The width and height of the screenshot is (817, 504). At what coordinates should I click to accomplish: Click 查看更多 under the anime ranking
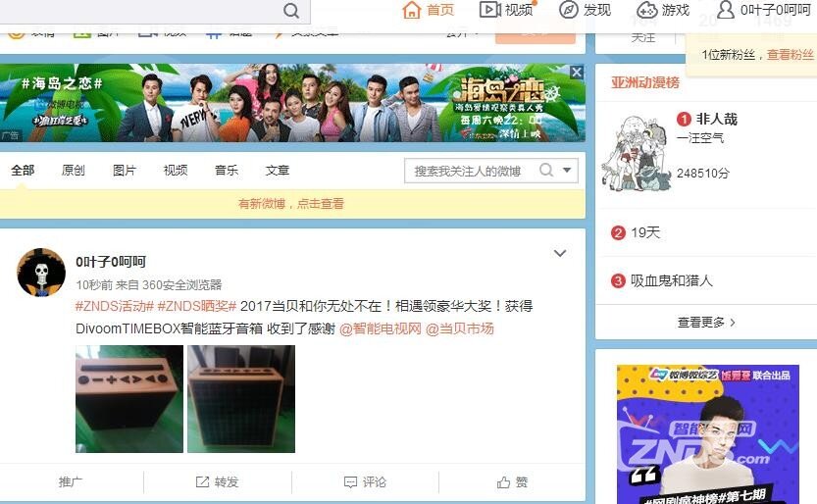pos(706,323)
